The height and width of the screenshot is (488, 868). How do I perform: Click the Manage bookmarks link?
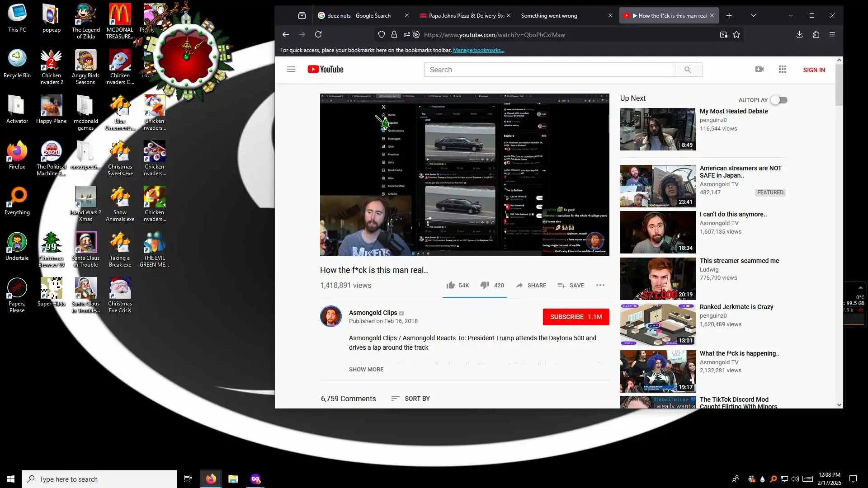tap(478, 50)
